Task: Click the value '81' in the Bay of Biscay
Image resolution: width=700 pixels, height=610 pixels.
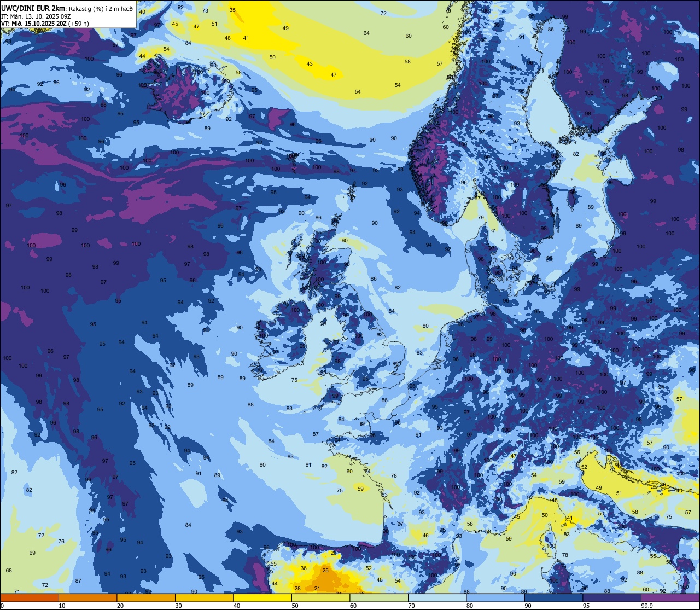Action: click(x=308, y=465)
